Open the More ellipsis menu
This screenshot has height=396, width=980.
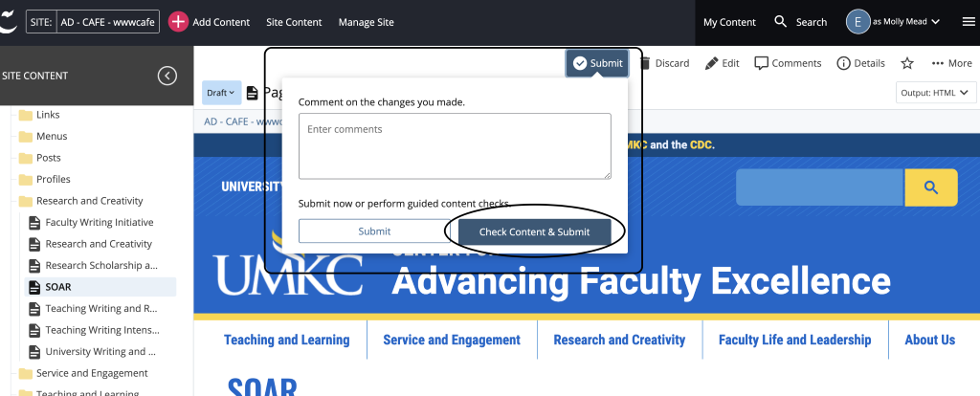pyautogui.click(x=951, y=63)
